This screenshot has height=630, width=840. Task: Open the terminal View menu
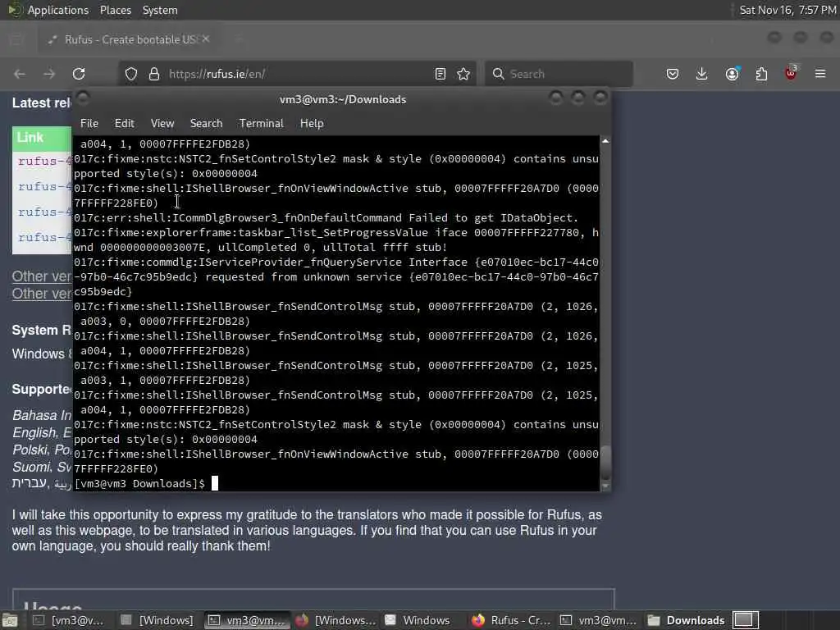point(162,123)
